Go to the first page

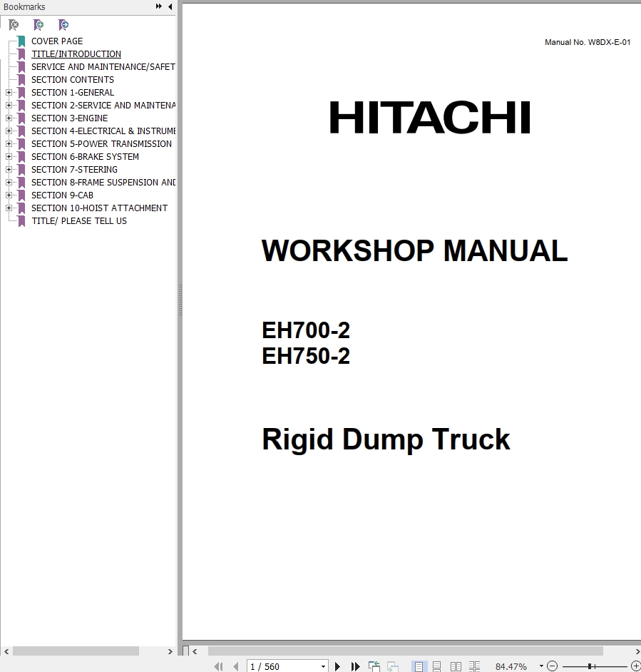[x=218, y=666]
